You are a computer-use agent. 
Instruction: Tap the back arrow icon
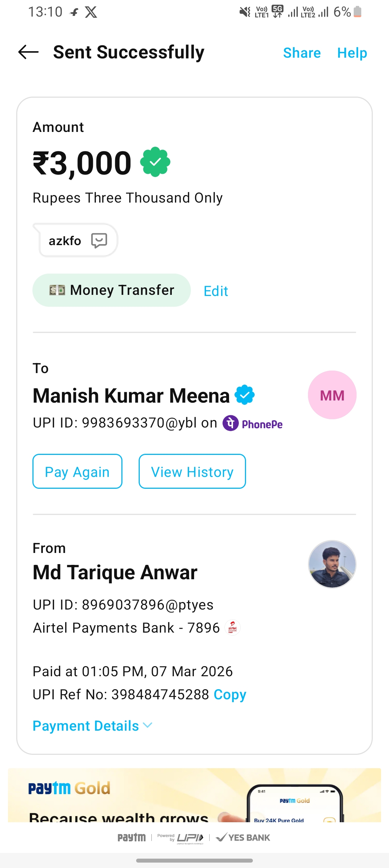[x=28, y=52]
